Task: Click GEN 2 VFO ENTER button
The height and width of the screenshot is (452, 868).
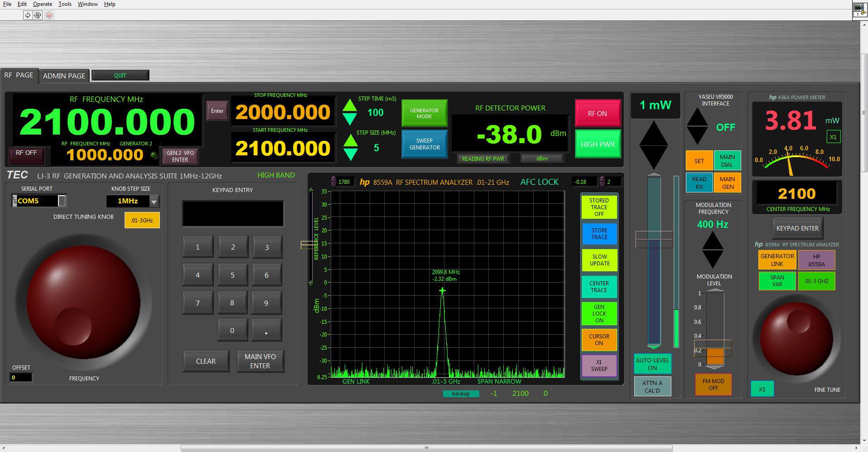Action: coord(180,156)
